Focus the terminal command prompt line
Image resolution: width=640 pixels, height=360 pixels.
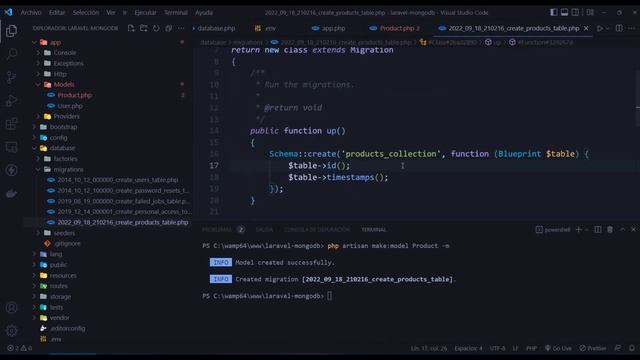[x=267, y=296]
